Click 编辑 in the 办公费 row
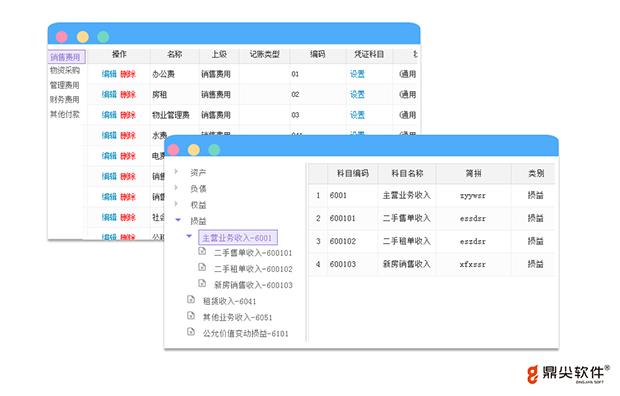The width and height of the screenshot is (620, 396). [109, 74]
